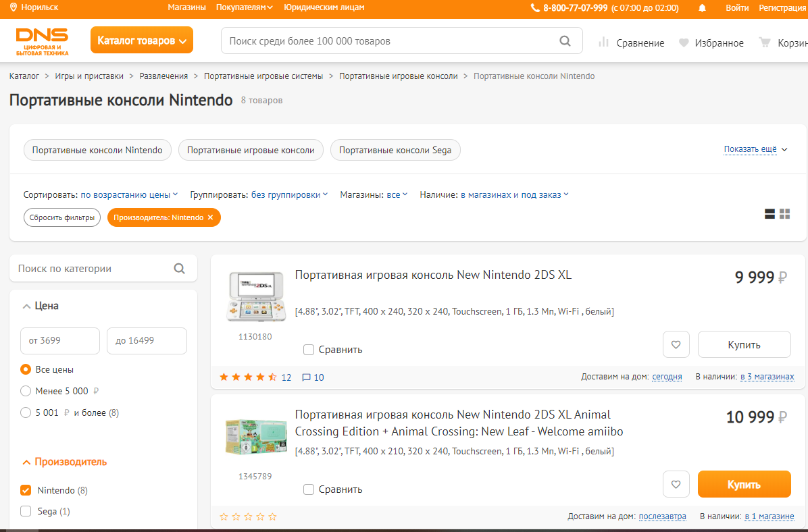The height and width of the screenshot is (532, 808).
Task: Click the Сравнение bar chart icon
Action: point(603,43)
